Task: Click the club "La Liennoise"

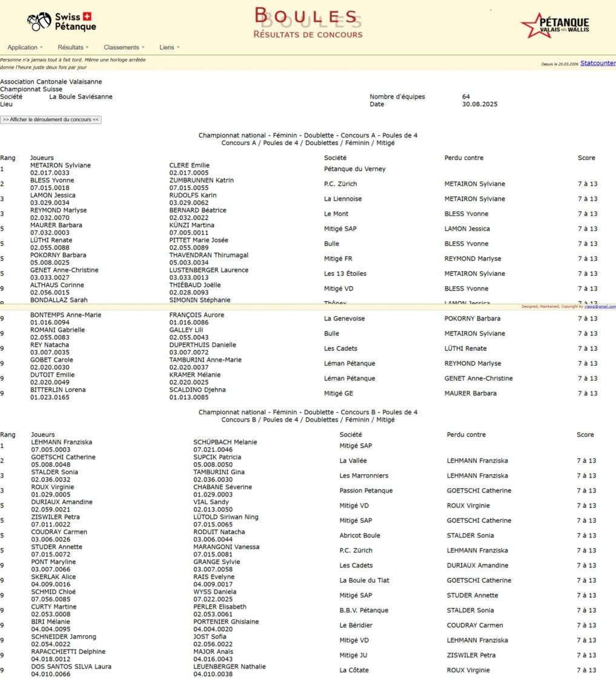Action: tap(343, 199)
